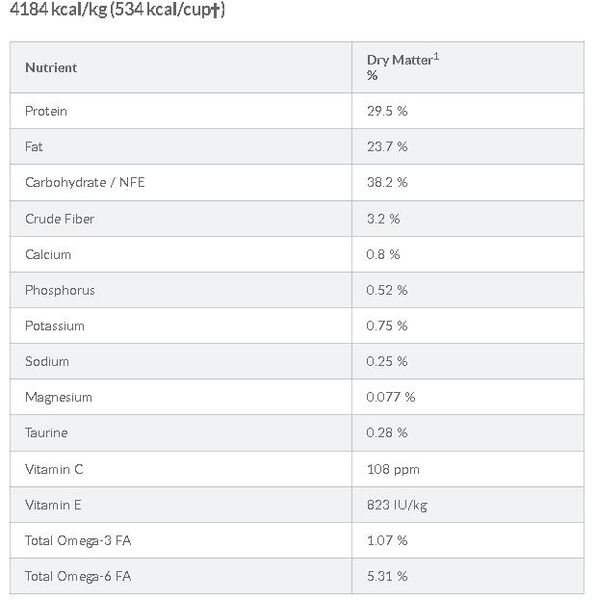Image resolution: width=597 pixels, height=600 pixels.
Task: Select the Nutrient column header
Action: 51,68
